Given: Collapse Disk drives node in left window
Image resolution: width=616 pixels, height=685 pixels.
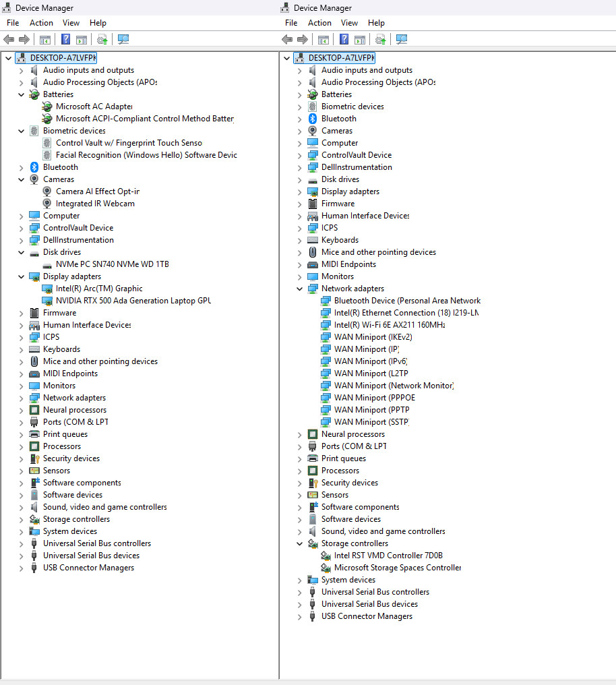Looking at the screenshot, I should tap(21, 252).
